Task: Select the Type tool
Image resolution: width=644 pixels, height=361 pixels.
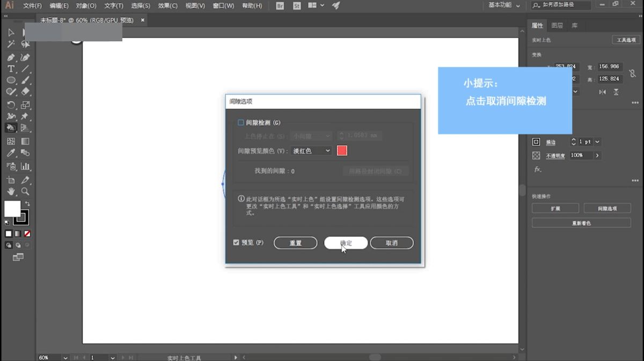Action: [11, 69]
